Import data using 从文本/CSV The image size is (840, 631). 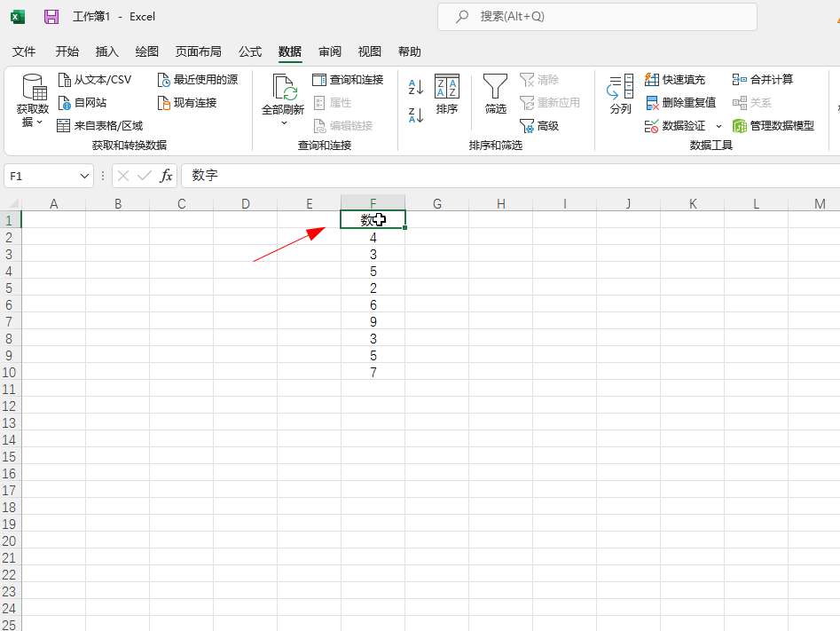pyautogui.click(x=94, y=80)
